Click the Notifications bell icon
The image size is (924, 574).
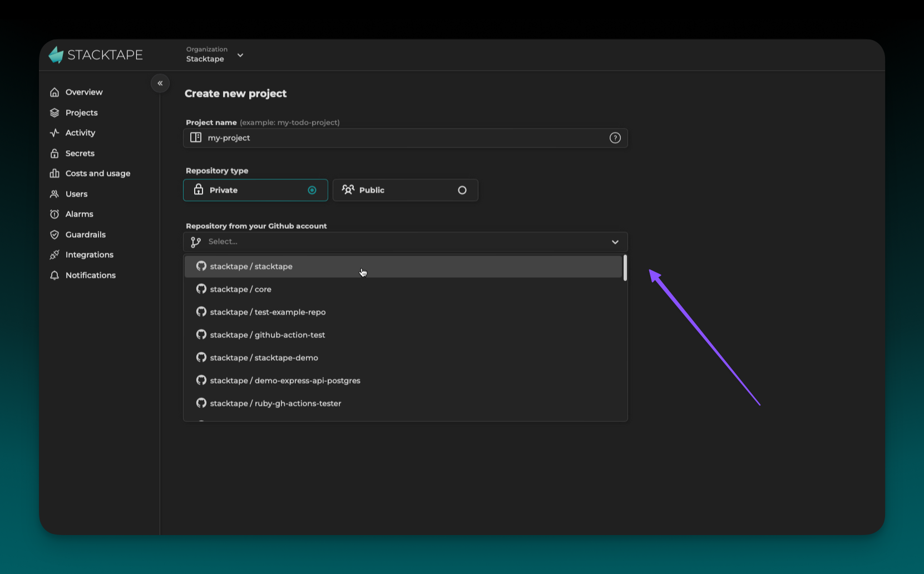[x=55, y=275]
